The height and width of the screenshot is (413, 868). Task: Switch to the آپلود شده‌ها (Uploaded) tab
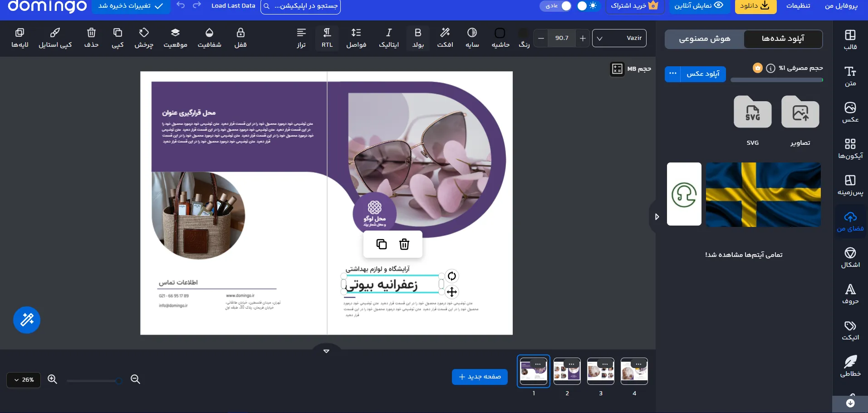pyautogui.click(x=783, y=39)
